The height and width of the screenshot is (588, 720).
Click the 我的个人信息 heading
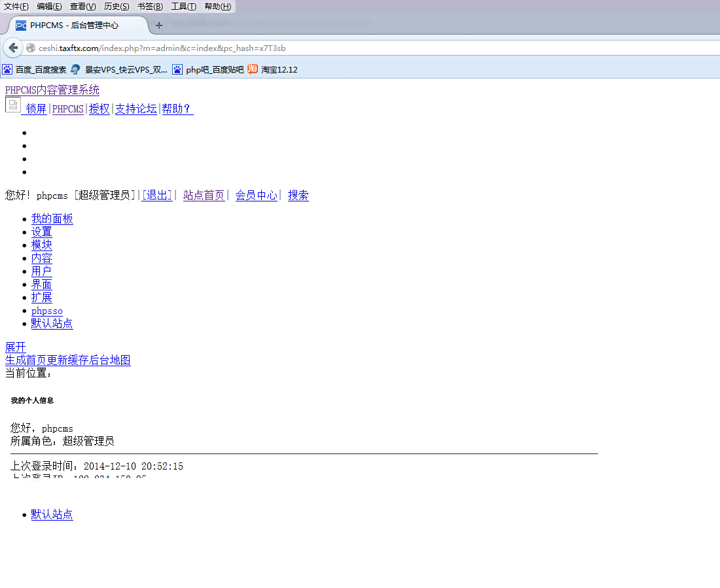[x=32, y=400]
